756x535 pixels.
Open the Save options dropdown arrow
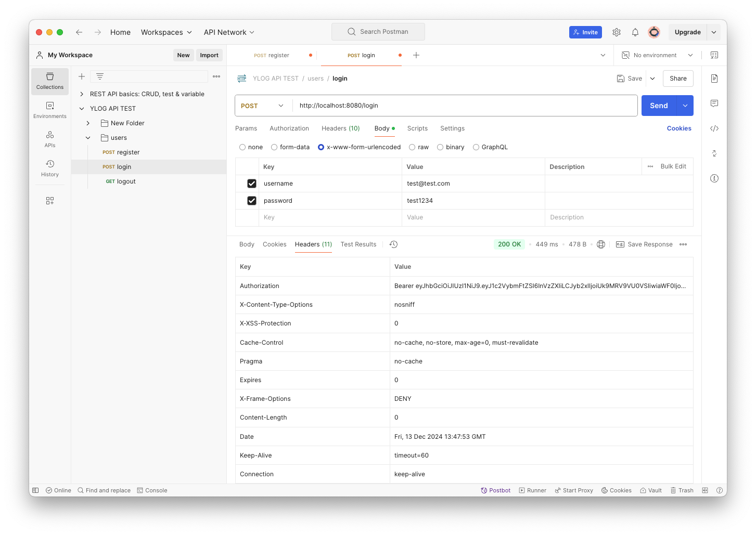652,79
